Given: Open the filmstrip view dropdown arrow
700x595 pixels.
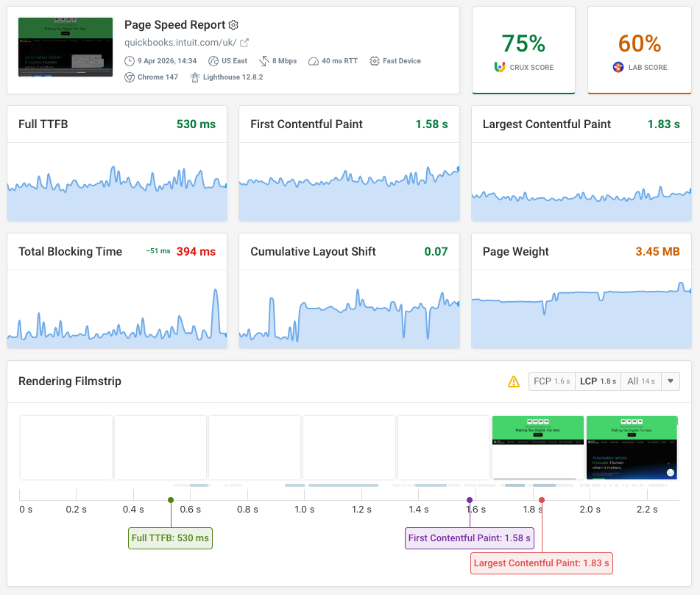Looking at the screenshot, I should [x=670, y=381].
